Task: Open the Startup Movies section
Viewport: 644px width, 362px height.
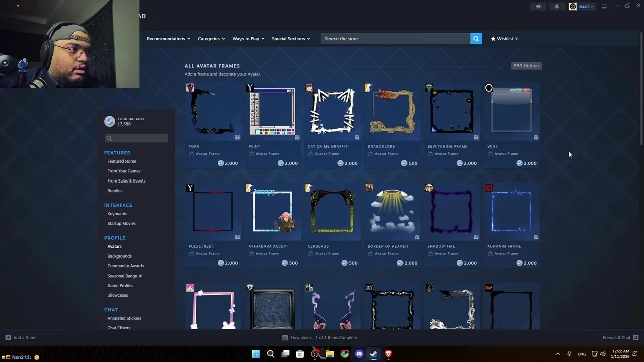Action: 121,223
